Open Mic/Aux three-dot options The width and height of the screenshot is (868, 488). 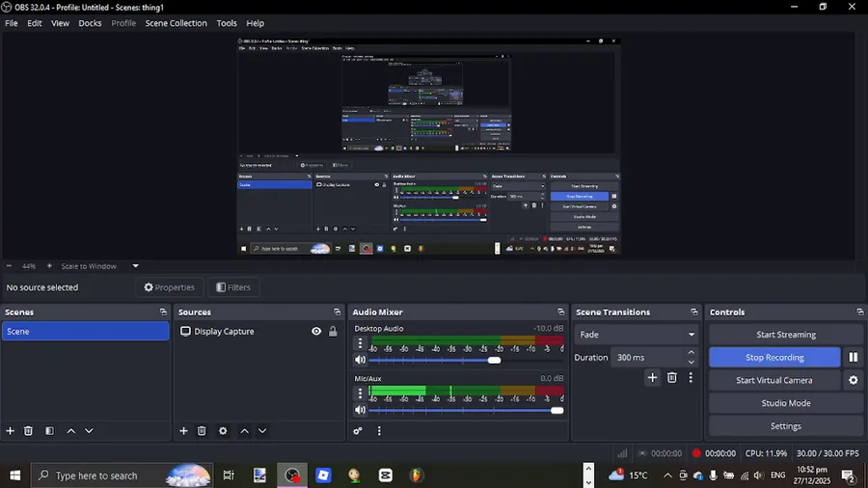pos(360,393)
